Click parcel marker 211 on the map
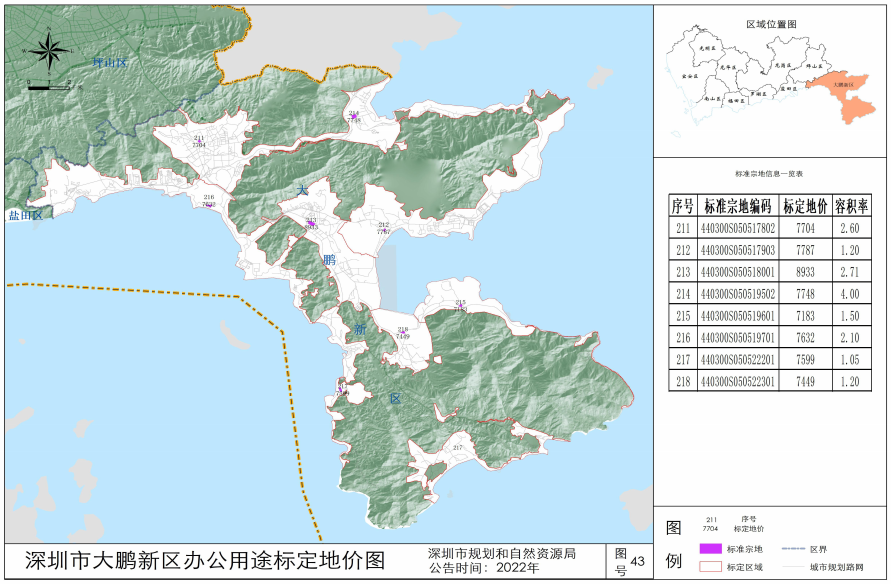Screen dimensions: 891x584 coord(199,141)
